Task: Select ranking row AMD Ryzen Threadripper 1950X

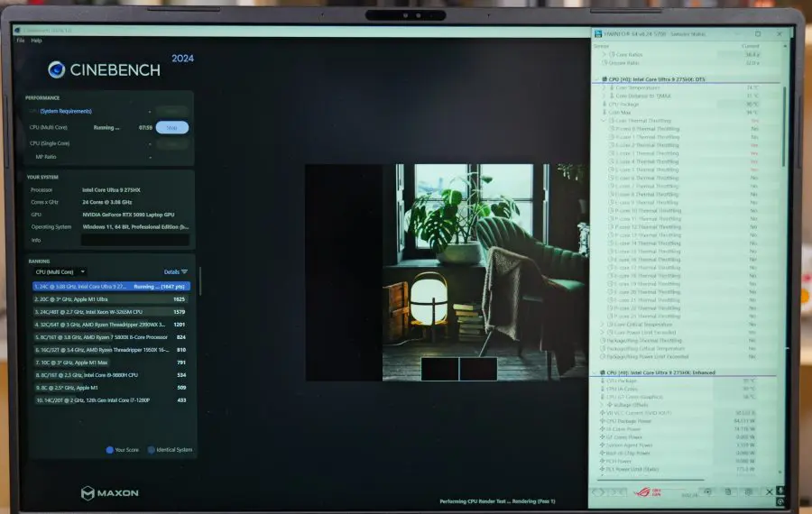Action: (110, 350)
